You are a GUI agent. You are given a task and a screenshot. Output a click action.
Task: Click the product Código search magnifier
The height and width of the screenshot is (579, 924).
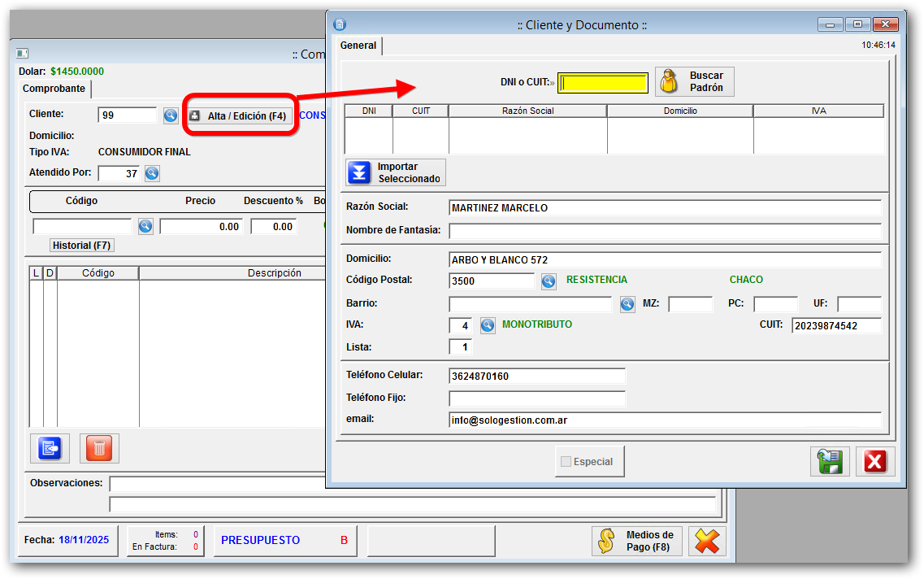click(x=145, y=226)
